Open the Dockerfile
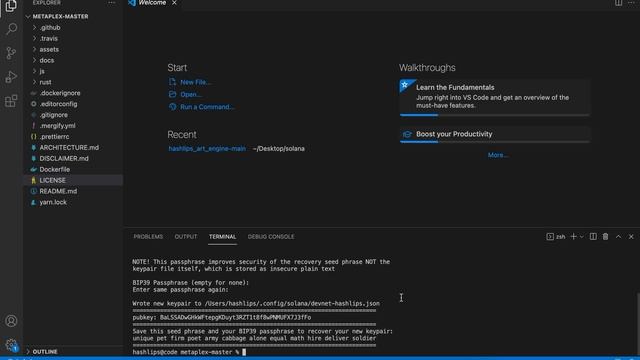Screen dimensions: 640x360 (55, 169)
